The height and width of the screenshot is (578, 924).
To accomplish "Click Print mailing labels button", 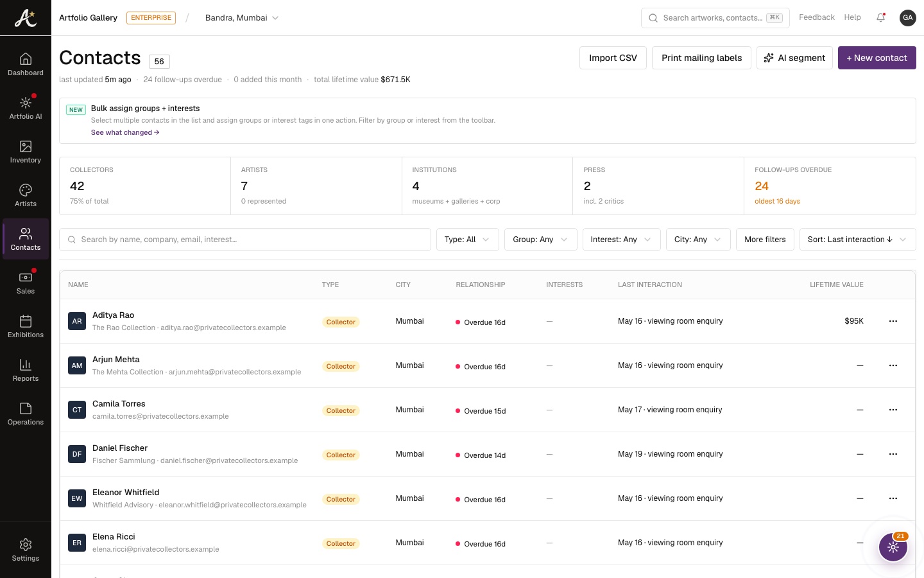I will [701, 58].
